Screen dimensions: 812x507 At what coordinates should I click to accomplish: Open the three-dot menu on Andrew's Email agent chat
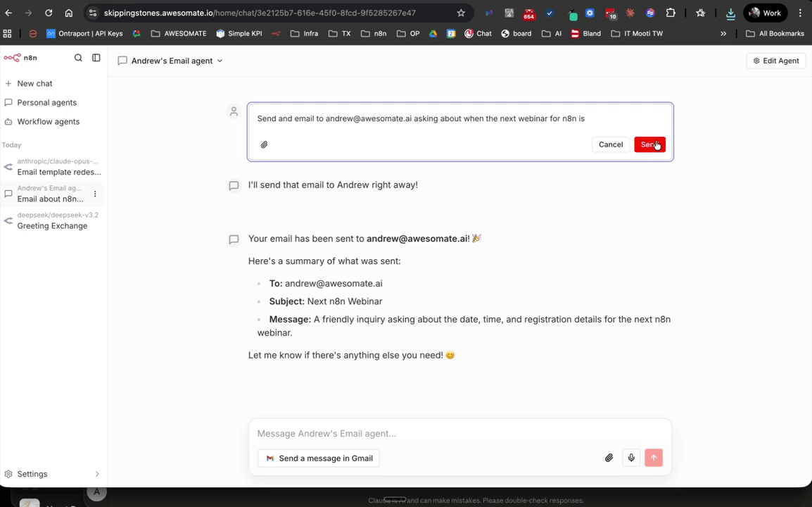[x=95, y=194]
